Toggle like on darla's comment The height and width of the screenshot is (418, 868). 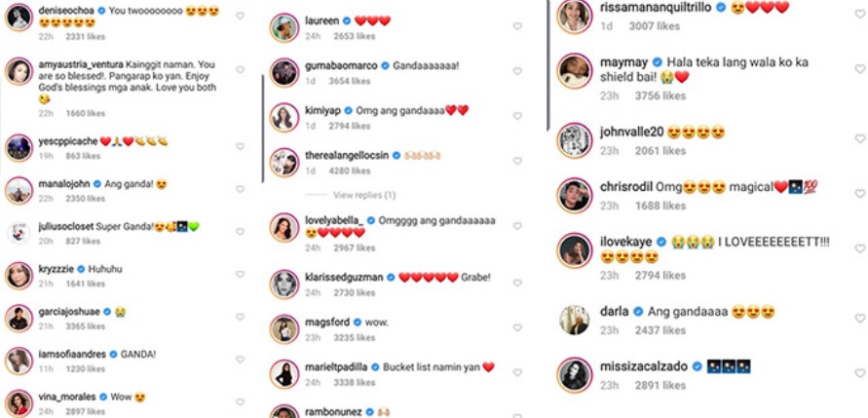859,319
